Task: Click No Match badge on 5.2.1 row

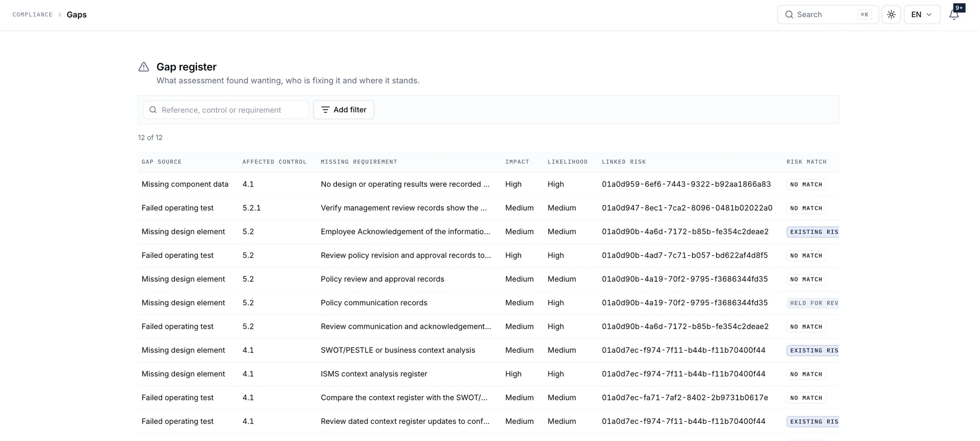Action: pyautogui.click(x=806, y=208)
